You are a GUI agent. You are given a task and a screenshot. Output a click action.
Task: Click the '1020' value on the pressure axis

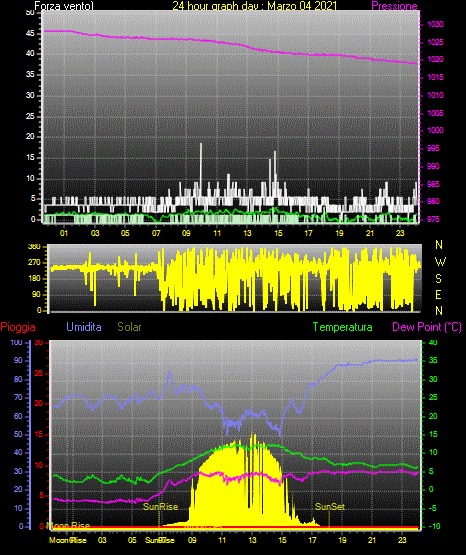435,59
